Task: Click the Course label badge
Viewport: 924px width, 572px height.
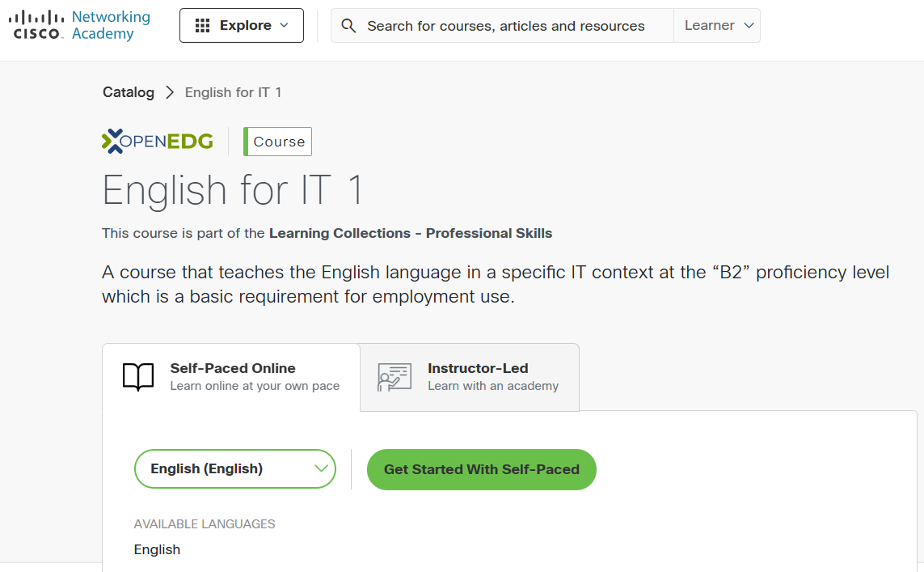Action: coord(277,141)
